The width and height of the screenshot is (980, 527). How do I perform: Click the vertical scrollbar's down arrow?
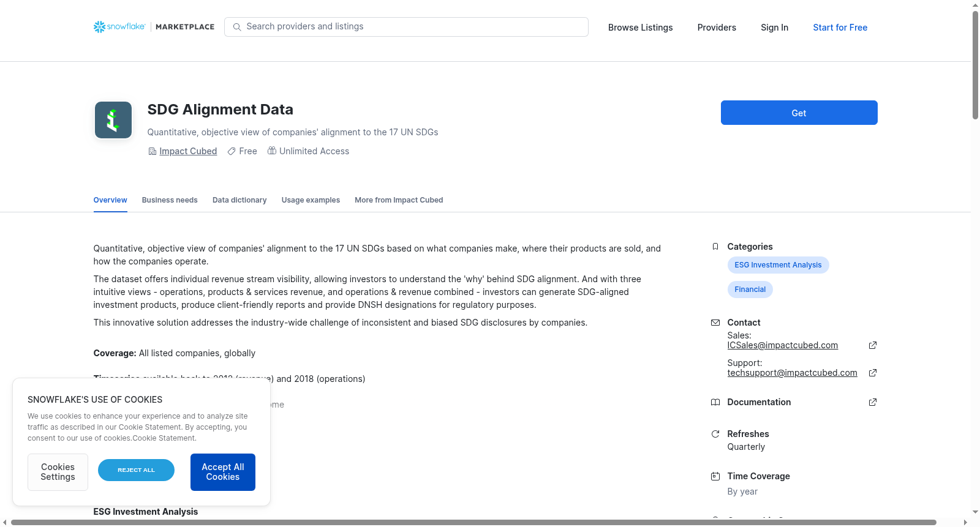click(975, 512)
